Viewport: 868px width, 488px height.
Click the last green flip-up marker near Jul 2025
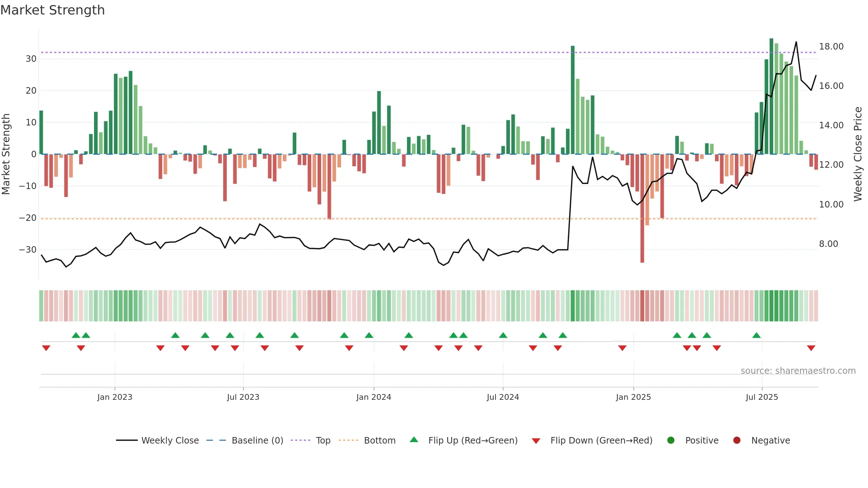(756, 335)
